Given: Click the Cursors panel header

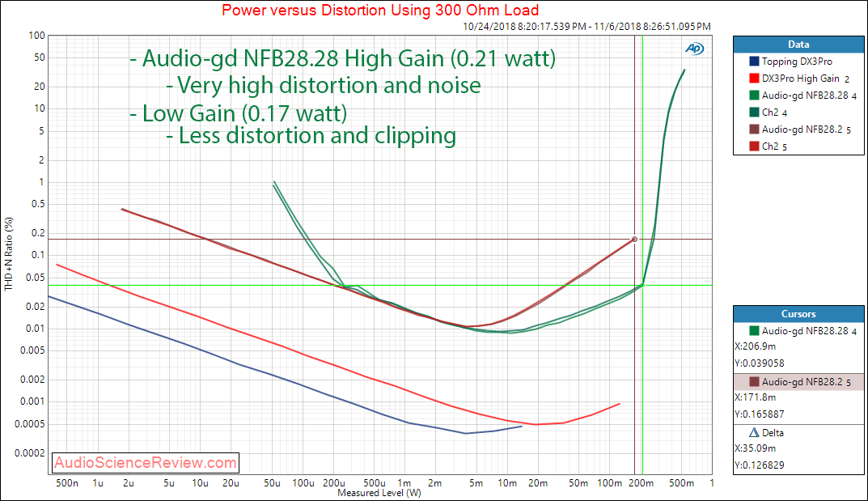Looking at the screenshot, I should coord(798,314).
